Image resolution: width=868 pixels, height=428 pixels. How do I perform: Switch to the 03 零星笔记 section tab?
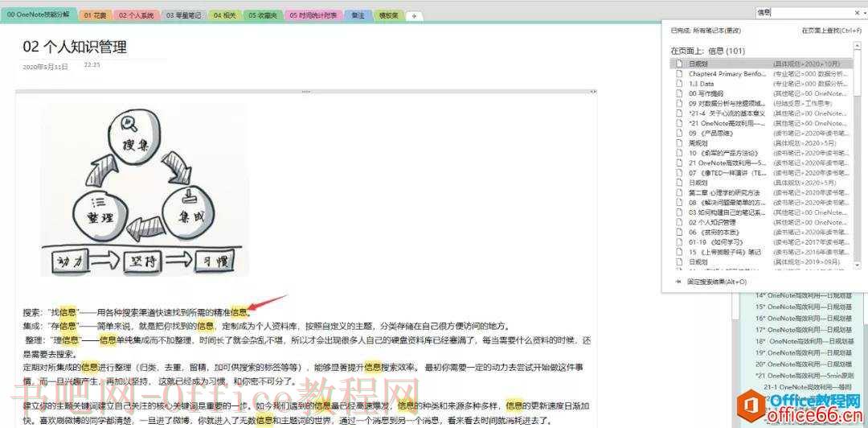(184, 15)
